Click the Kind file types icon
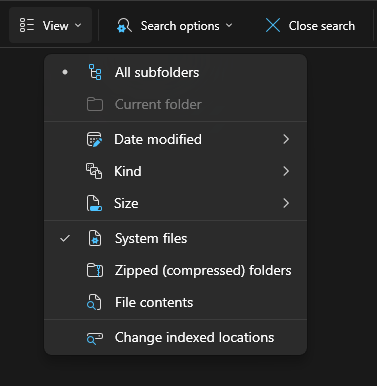This screenshot has width=377, height=386. point(94,171)
